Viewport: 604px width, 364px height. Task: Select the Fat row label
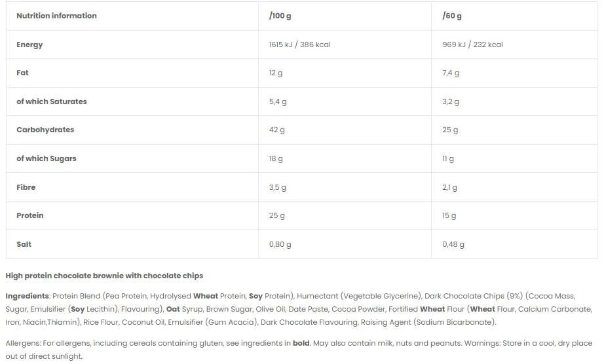(x=22, y=73)
